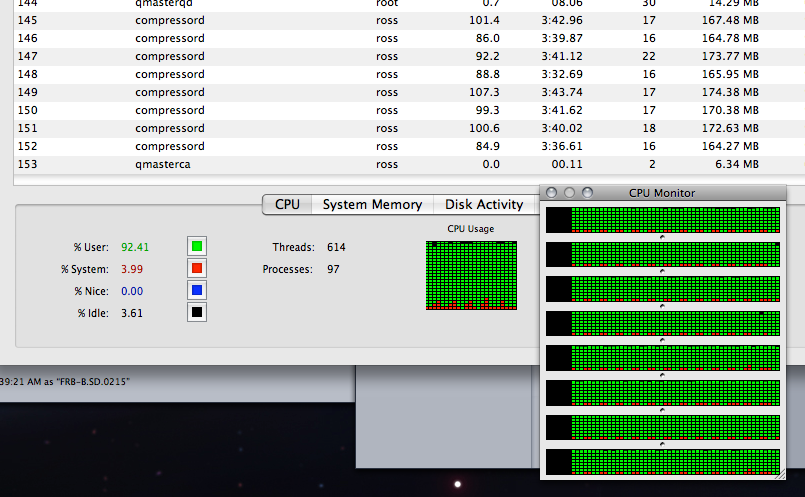Select the process with PID 145

tap(409, 21)
